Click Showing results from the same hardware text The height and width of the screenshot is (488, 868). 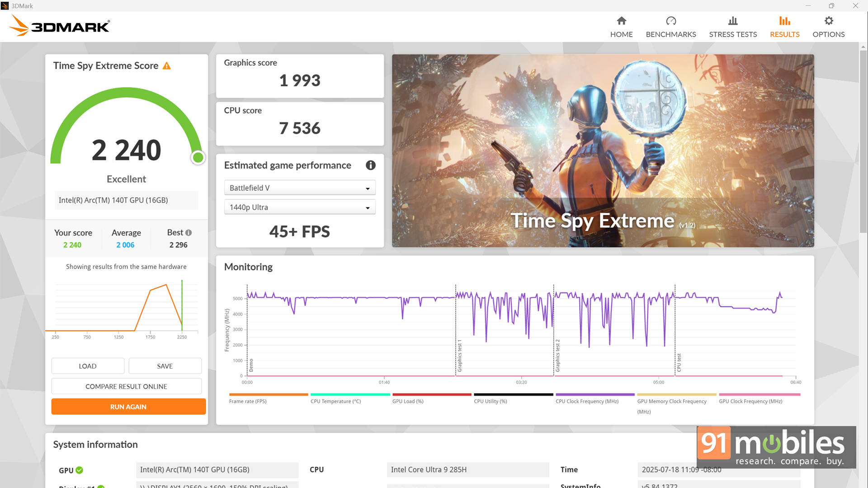[x=126, y=267]
